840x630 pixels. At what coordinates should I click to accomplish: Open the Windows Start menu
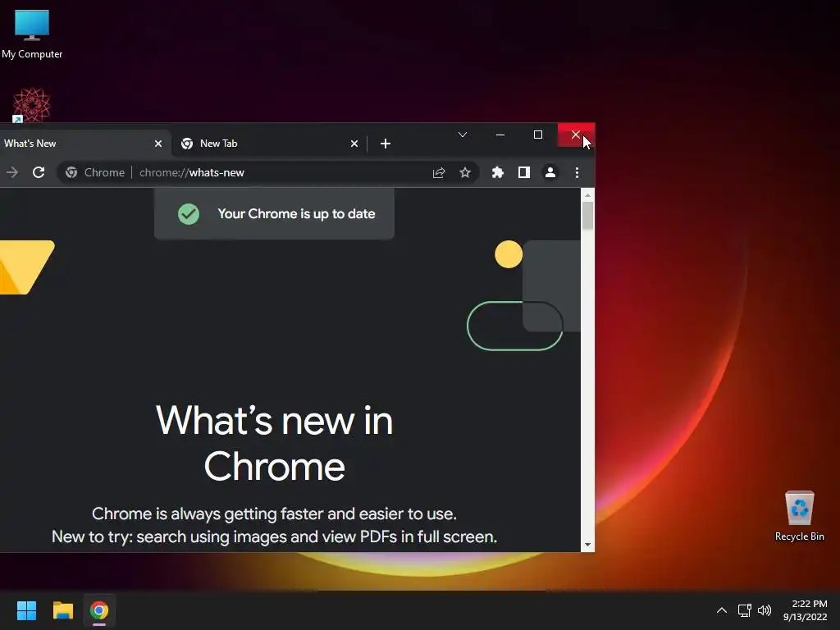click(26, 610)
